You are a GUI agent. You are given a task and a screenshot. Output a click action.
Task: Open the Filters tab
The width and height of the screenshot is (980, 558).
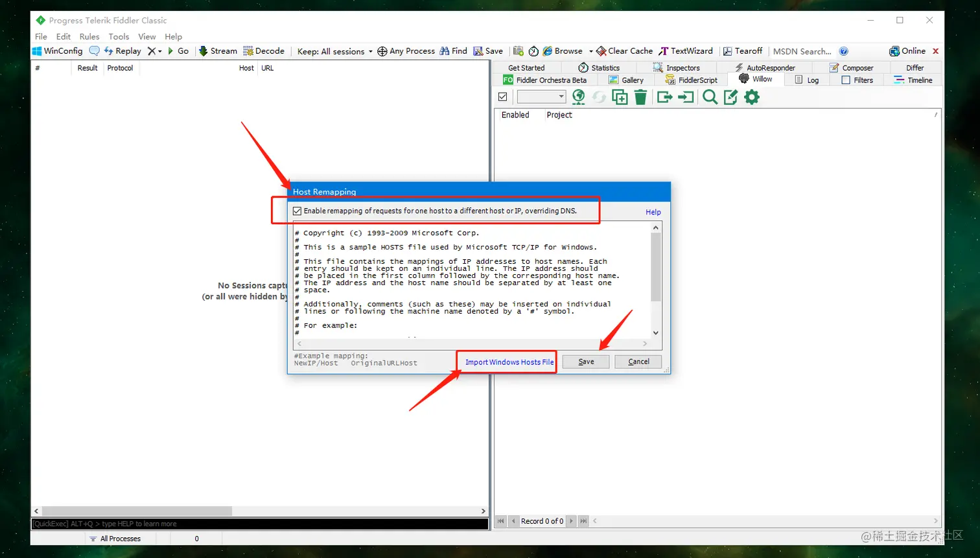click(857, 80)
